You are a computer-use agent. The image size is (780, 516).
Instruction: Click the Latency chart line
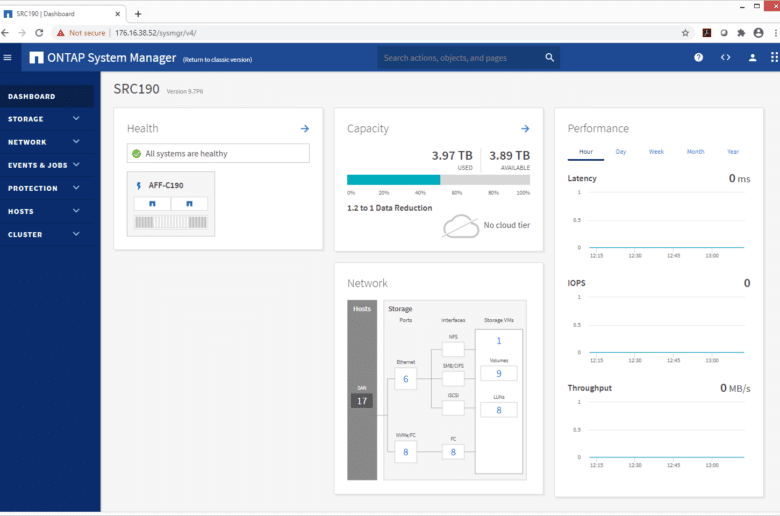[x=667, y=247]
